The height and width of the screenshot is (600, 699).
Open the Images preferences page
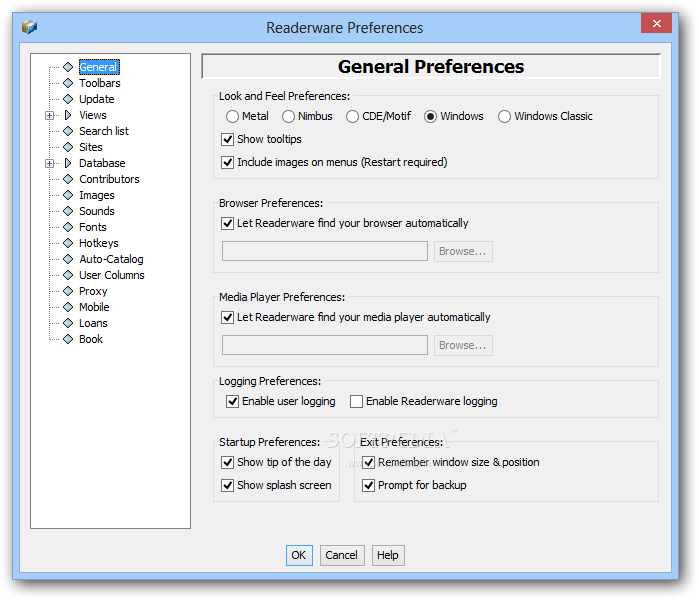[x=97, y=195]
